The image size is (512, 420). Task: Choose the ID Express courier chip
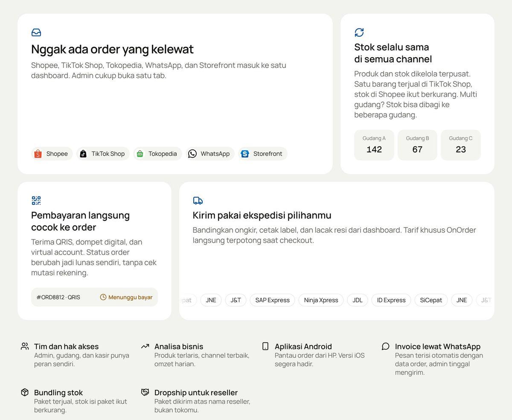pos(391,300)
